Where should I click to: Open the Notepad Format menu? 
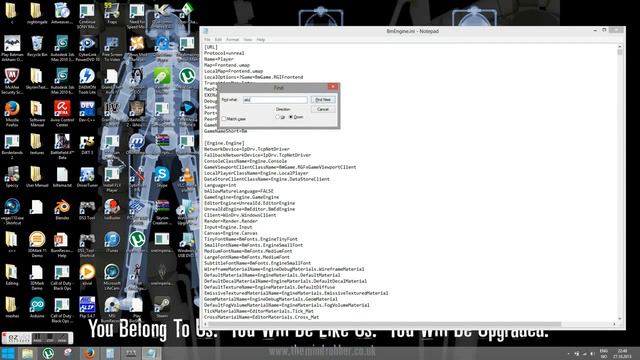click(233, 40)
